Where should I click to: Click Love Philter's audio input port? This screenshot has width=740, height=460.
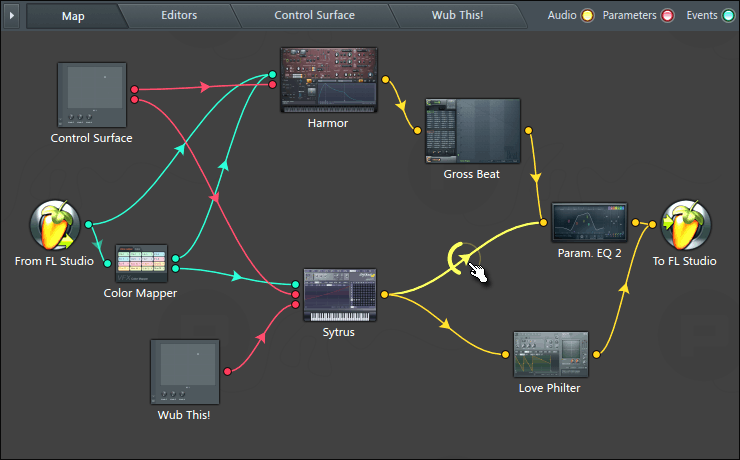(x=505, y=354)
